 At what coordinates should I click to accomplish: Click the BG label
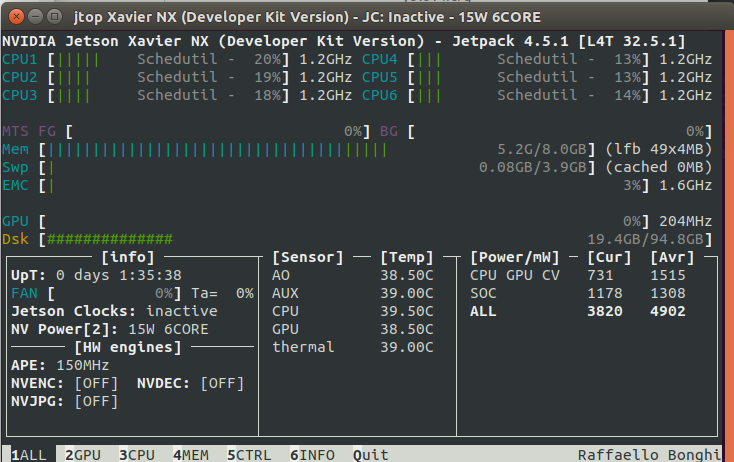point(389,132)
